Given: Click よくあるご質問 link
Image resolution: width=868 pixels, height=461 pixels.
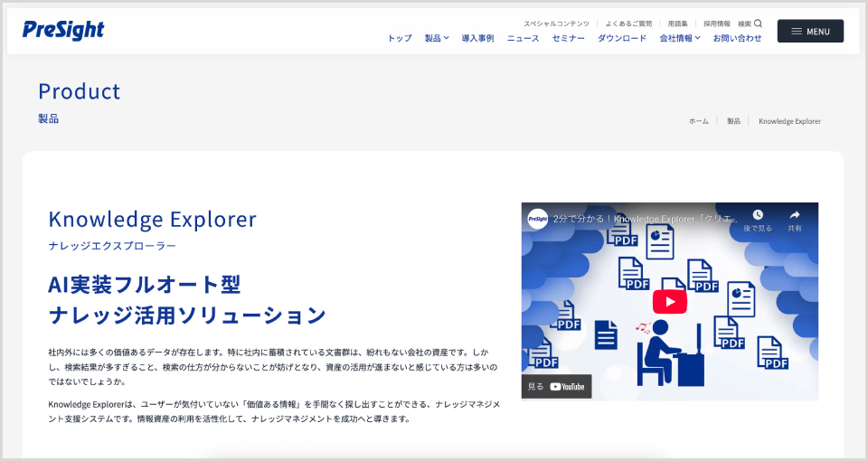Looking at the screenshot, I should click(628, 24).
